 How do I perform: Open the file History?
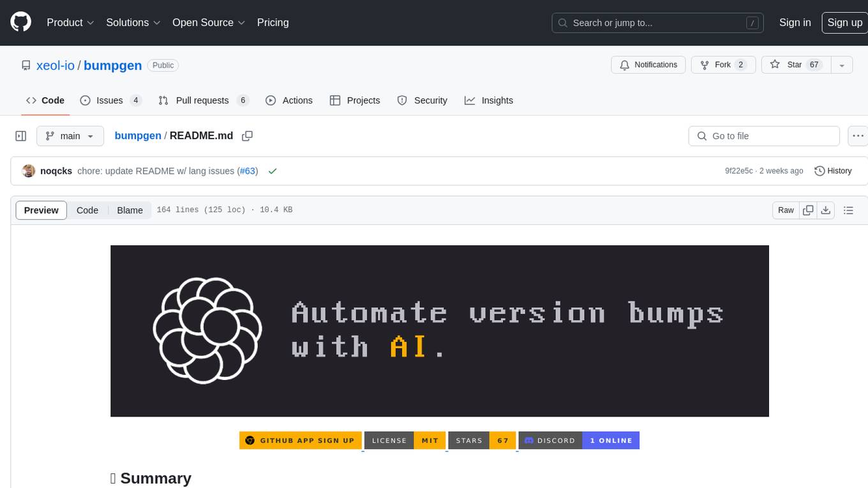pos(833,171)
